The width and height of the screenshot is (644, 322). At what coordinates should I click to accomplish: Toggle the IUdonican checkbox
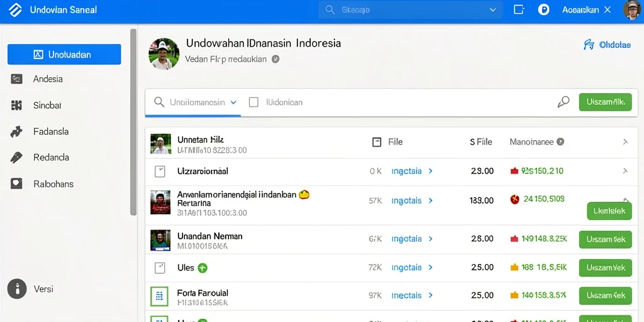(x=254, y=103)
